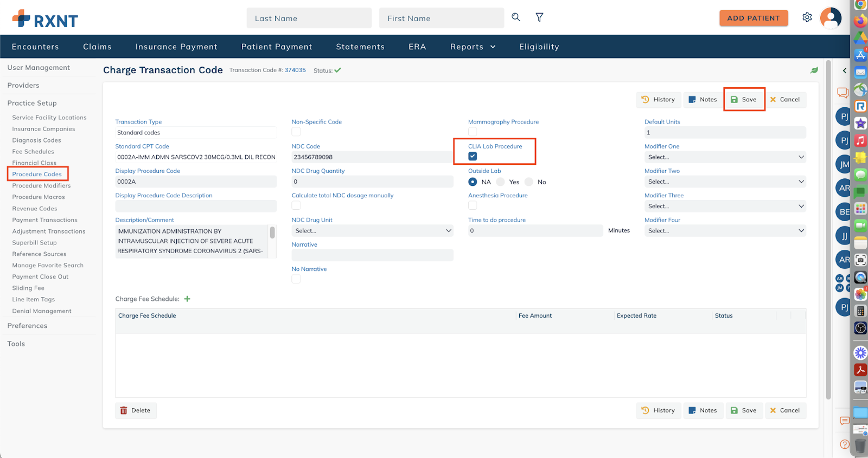
Task: Click the JM contact avatar
Action: (844, 164)
